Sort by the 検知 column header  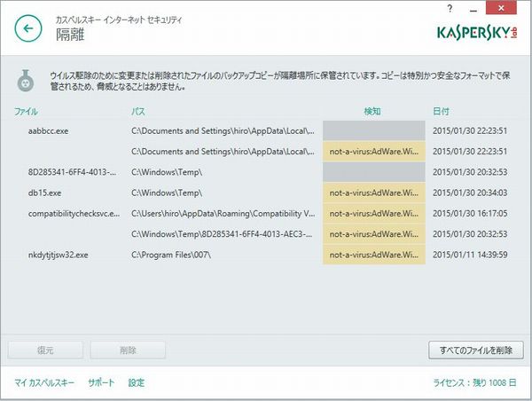pyautogui.click(x=372, y=112)
